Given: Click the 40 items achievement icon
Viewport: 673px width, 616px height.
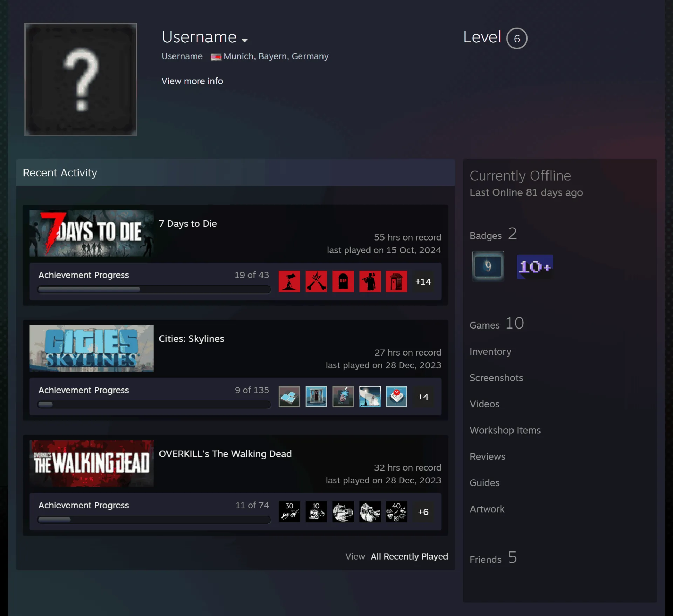Looking at the screenshot, I should (396, 512).
